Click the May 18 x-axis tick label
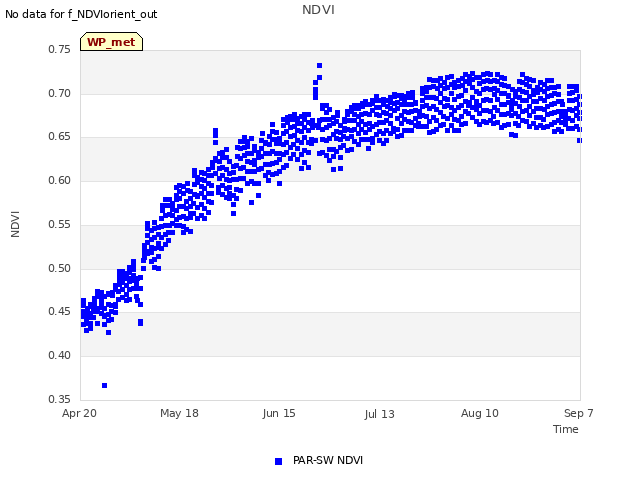The height and width of the screenshot is (480, 640). click(179, 413)
